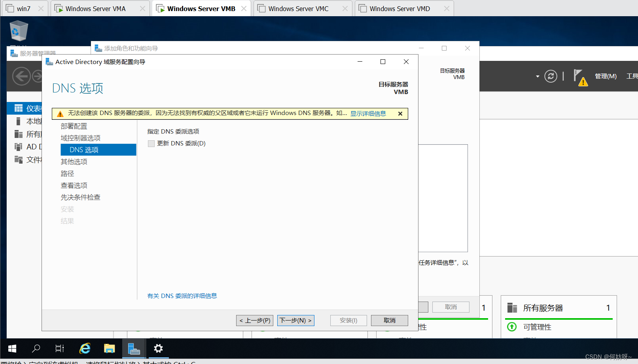Maximize the AD DS configuration wizard
Screen dimensions: 638x364
click(x=383, y=62)
